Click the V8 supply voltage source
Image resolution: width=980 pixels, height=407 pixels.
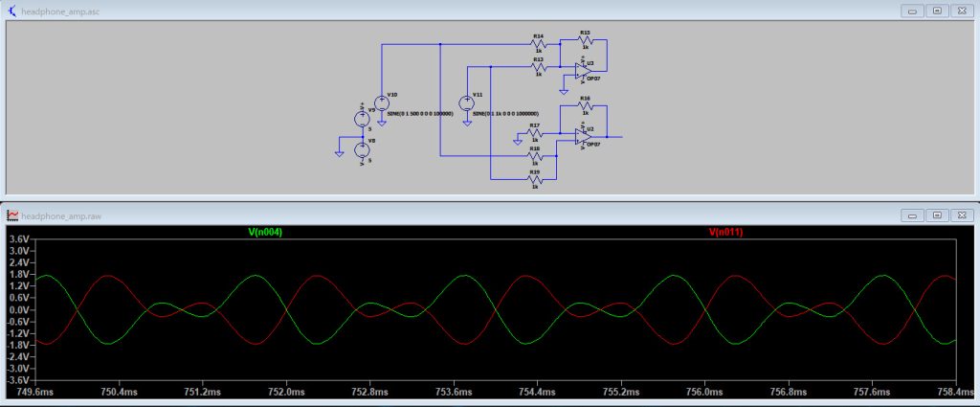(x=362, y=149)
